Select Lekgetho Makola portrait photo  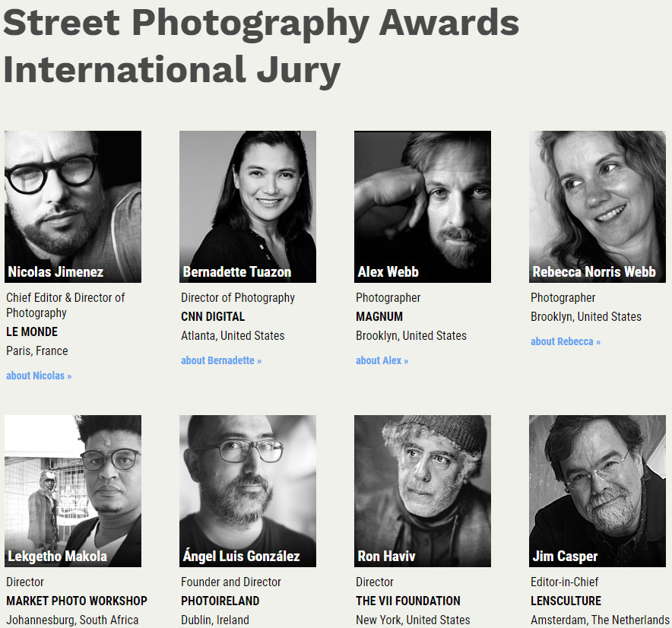click(x=73, y=491)
